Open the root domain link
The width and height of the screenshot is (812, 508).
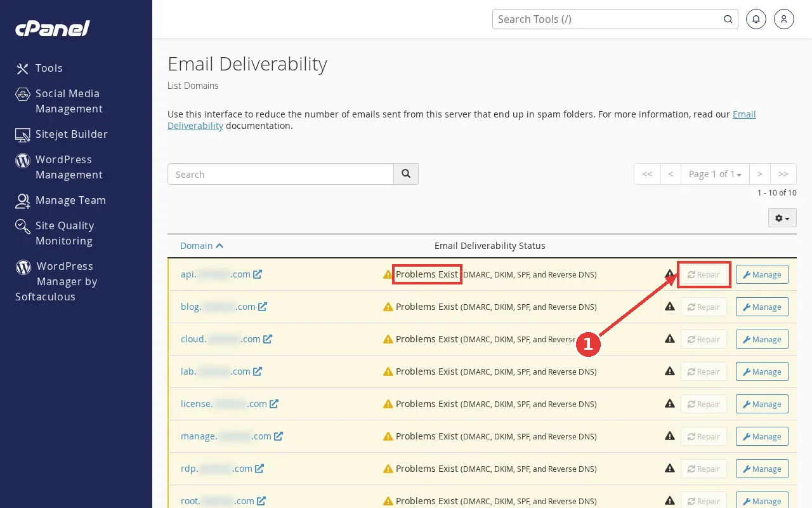[x=223, y=501]
